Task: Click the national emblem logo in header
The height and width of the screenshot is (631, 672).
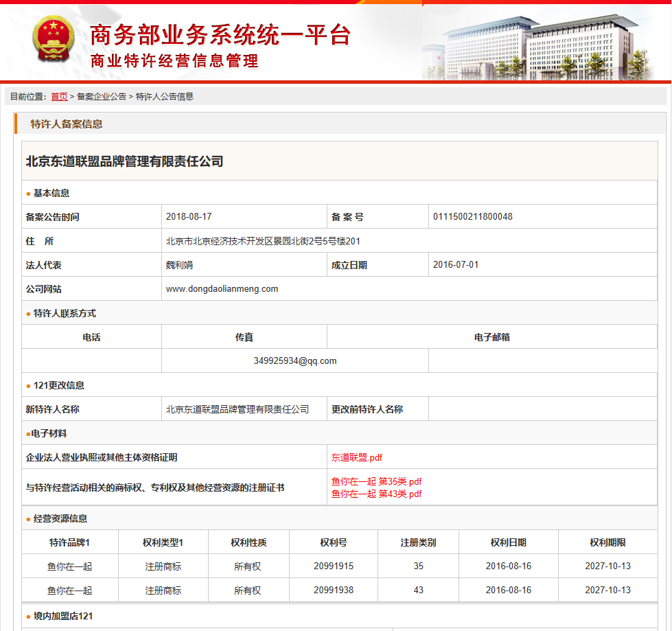Action: (x=53, y=39)
